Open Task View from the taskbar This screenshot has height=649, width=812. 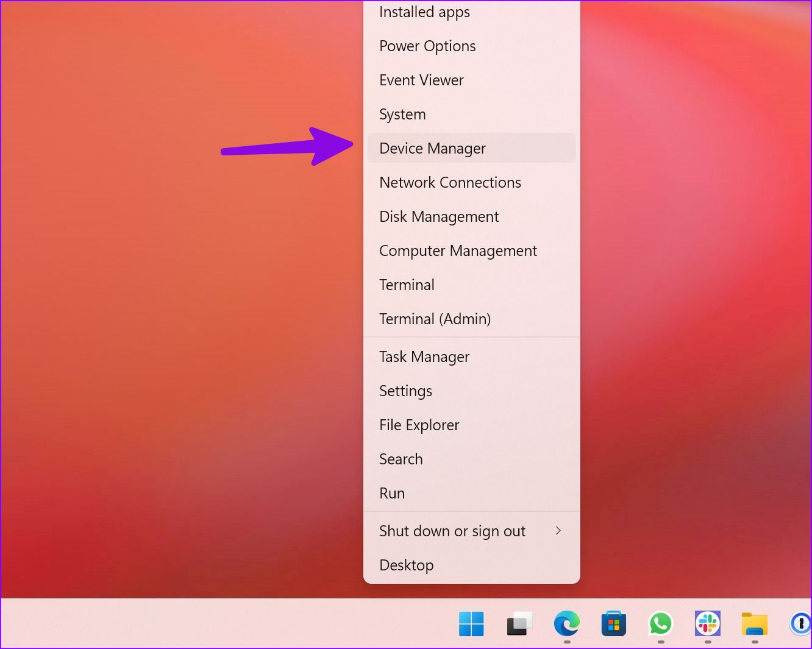(519, 623)
